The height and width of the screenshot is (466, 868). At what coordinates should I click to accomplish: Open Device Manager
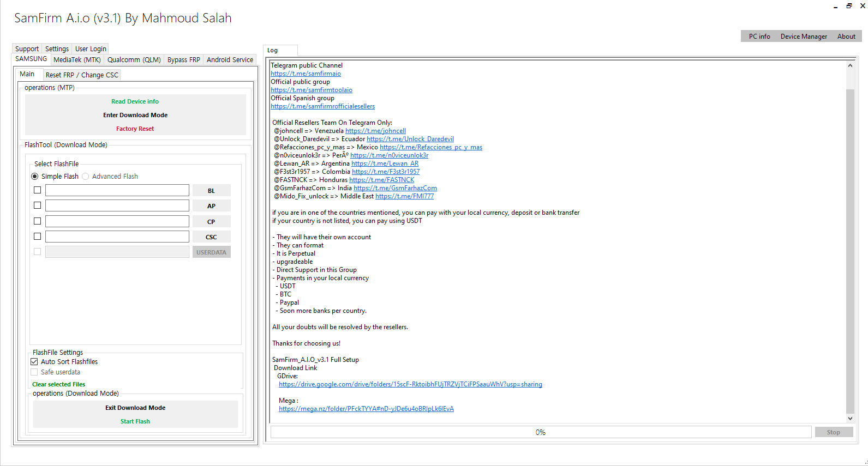[x=804, y=37]
